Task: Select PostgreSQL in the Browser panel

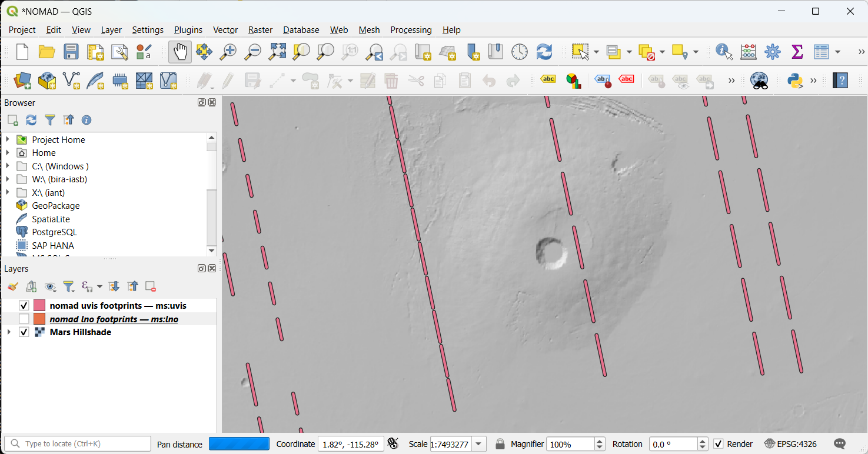Action: click(x=54, y=232)
